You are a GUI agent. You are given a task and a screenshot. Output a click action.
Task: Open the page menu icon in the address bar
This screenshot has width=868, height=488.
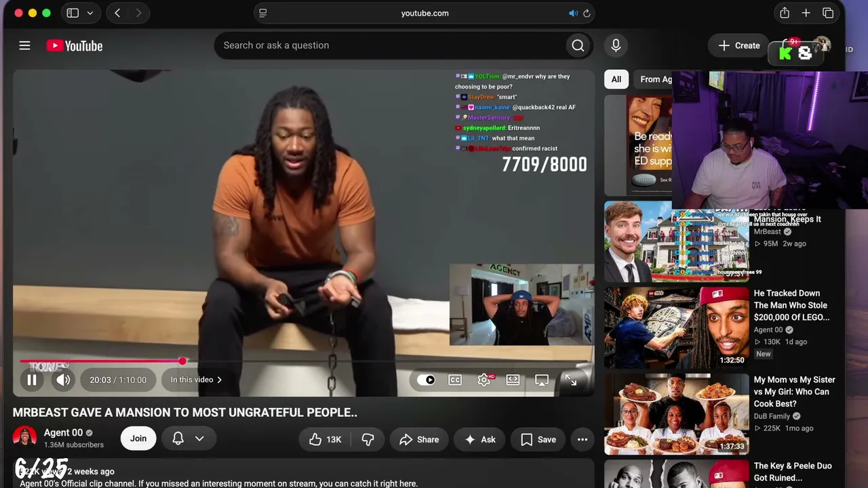point(263,13)
